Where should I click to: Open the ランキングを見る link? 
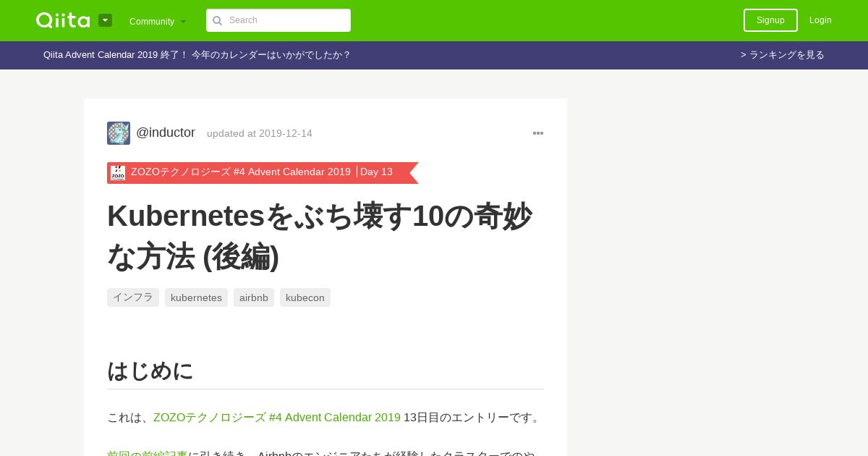point(783,55)
